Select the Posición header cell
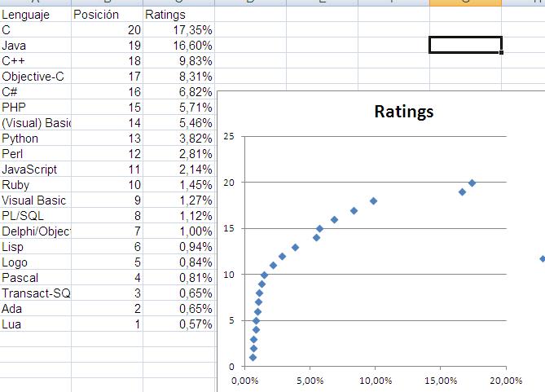The height and width of the screenshot is (392, 545). [107, 15]
